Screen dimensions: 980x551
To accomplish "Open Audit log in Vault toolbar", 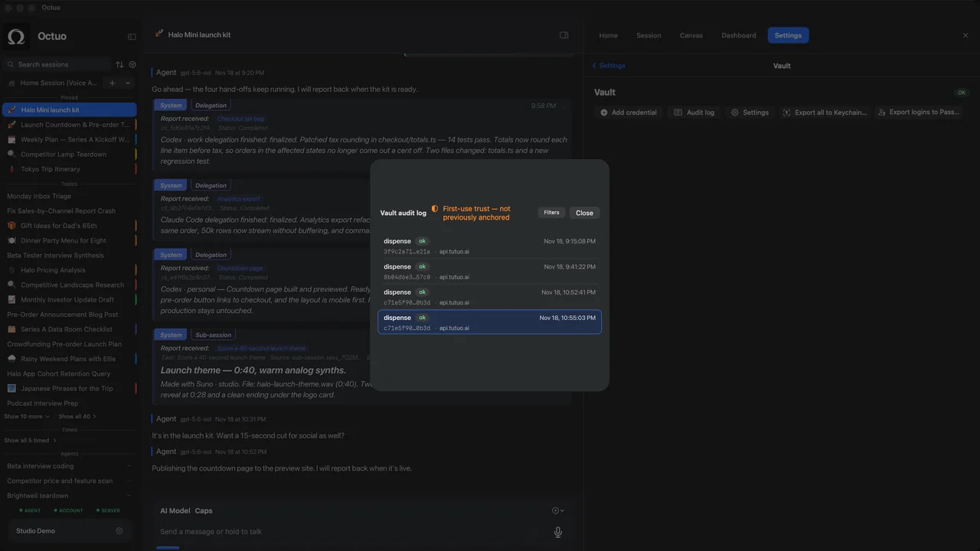I will pyautogui.click(x=694, y=112).
